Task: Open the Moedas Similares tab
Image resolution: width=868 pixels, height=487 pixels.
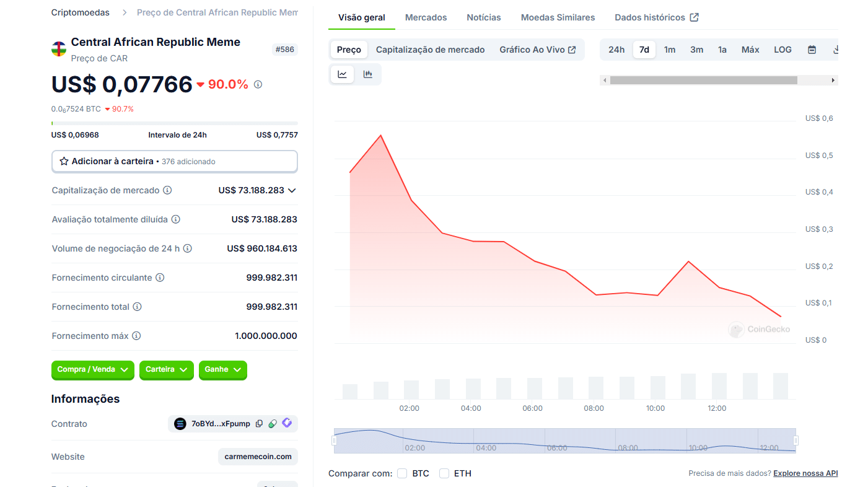Action: tap(558, 17)
